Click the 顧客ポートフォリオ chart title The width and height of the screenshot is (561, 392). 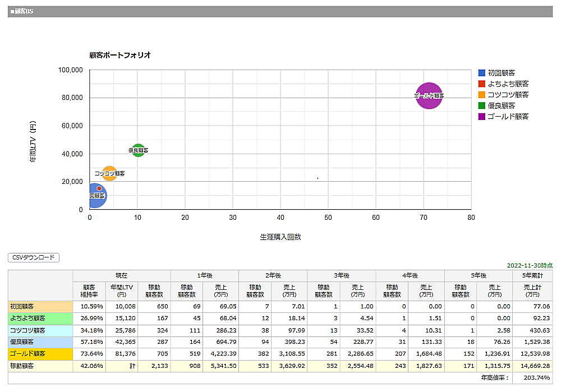click(x=120, y=55)
